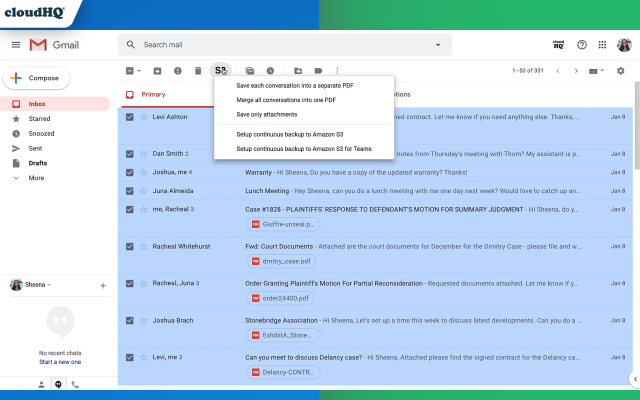Select backup to Amazon S3 for Teams
The image size is (640, 400).
click(x=304, y=149)
